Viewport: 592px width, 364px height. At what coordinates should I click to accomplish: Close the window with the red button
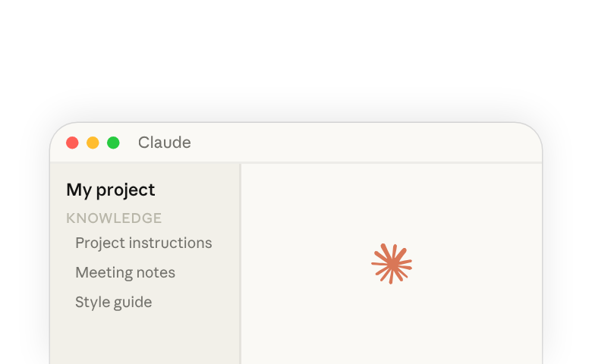point(72,143)
